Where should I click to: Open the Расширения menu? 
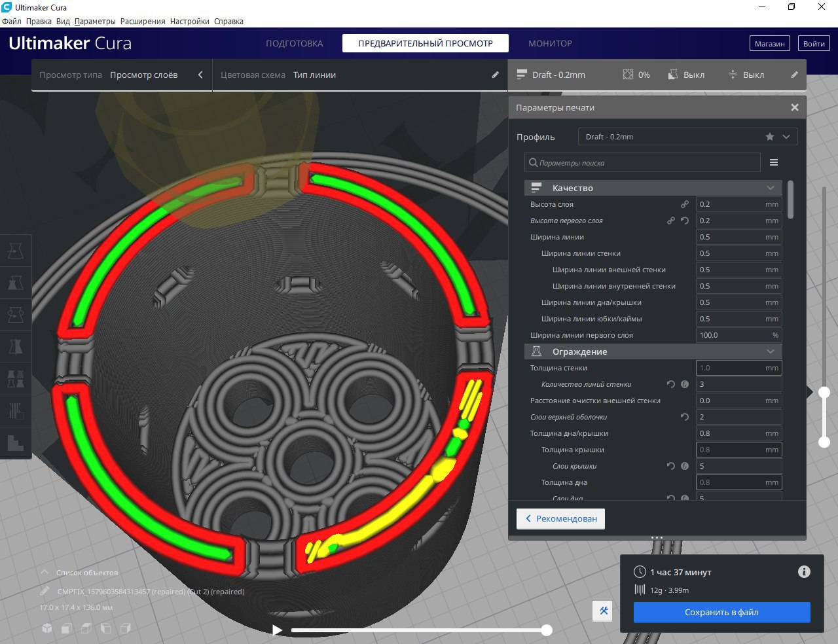point(143,21)
